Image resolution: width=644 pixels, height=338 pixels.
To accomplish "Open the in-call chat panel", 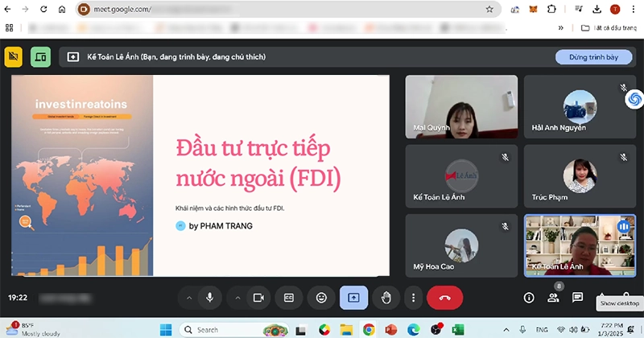I will coord(577,297).
